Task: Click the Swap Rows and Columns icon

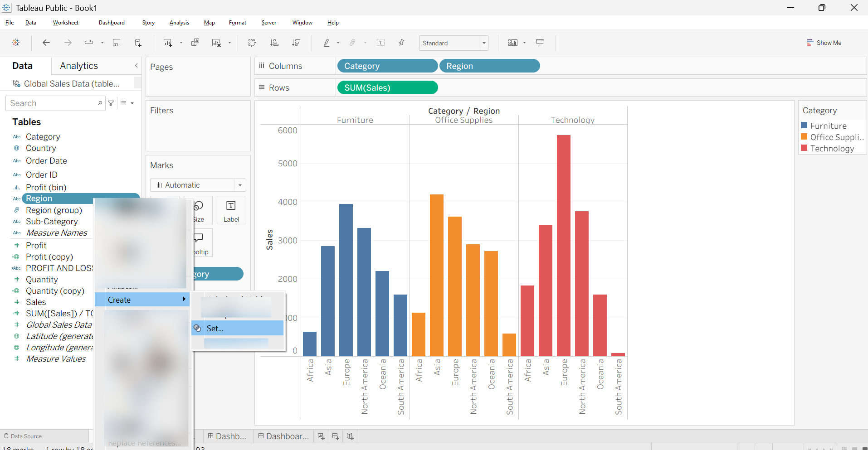Action: [252, 43]
